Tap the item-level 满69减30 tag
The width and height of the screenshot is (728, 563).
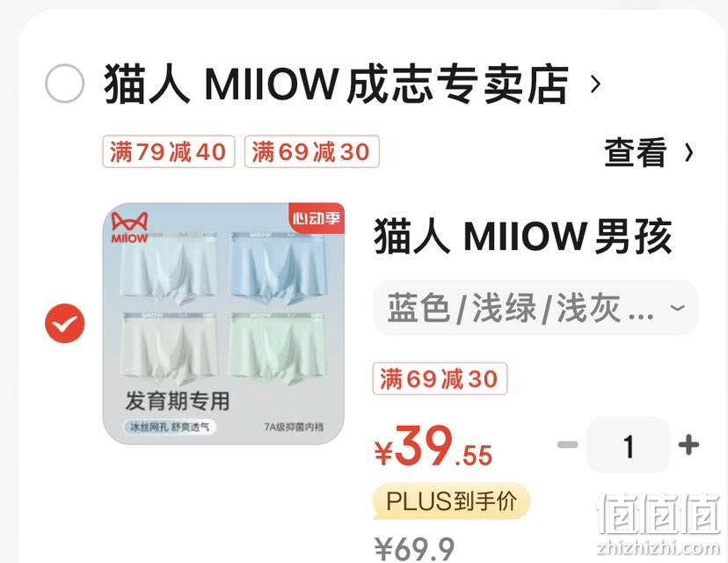pyautogui.click(x=440, y=378)
